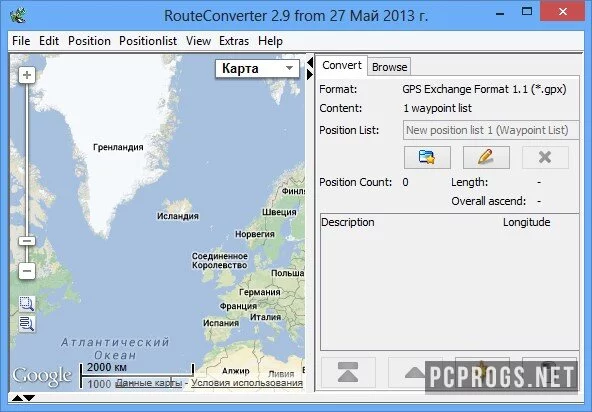Click the map scale bar showing 2000 км
This screenshot has height=412, width=592.
pyautogui.click(x=137, y=370)
